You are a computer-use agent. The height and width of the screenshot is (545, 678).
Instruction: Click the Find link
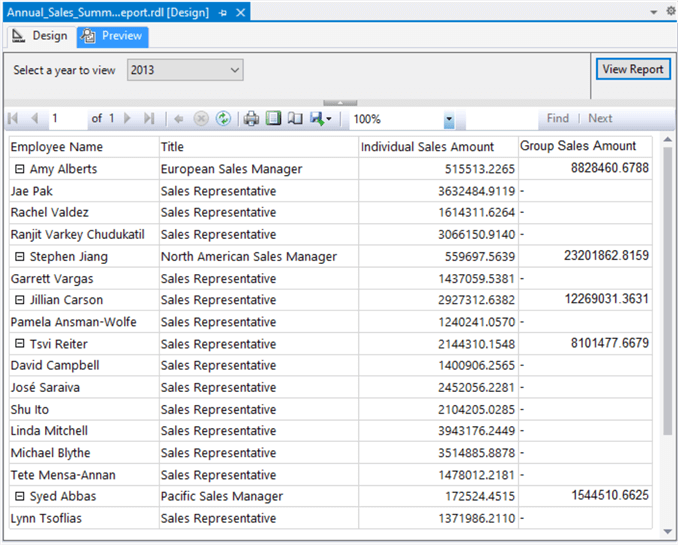(x=557, y=119)
